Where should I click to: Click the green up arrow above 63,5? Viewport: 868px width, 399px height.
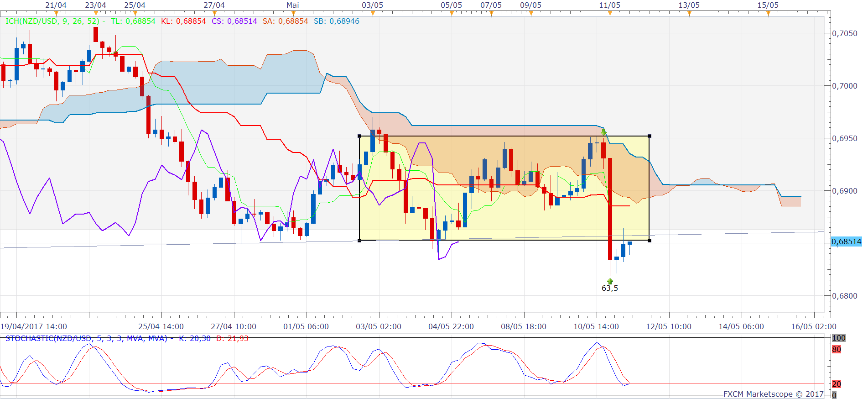[x=610, y=281]
